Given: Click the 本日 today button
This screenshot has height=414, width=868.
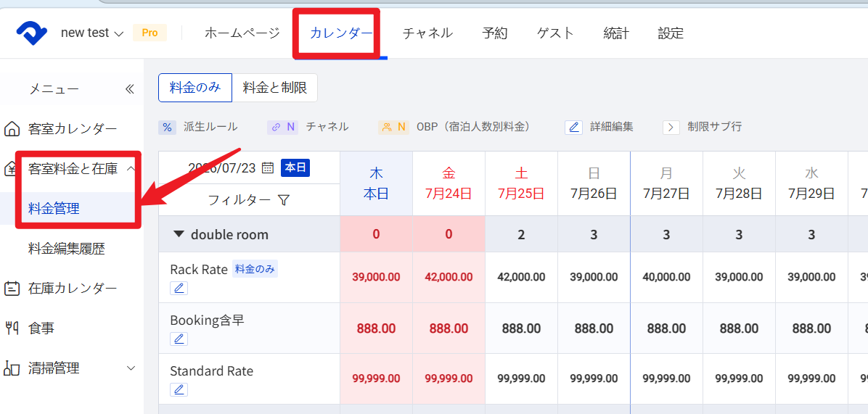Looking at the screenshot, I should 295,167.
